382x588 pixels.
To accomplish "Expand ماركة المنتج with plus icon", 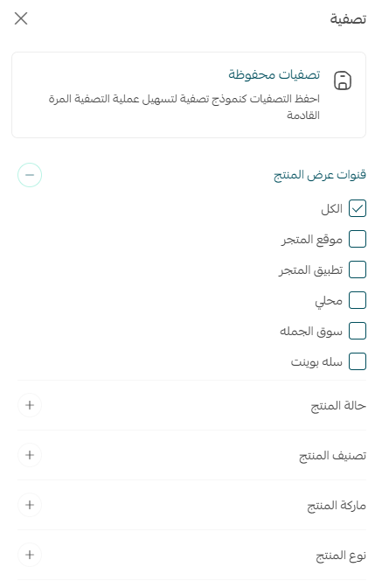I will coord(30,505).
